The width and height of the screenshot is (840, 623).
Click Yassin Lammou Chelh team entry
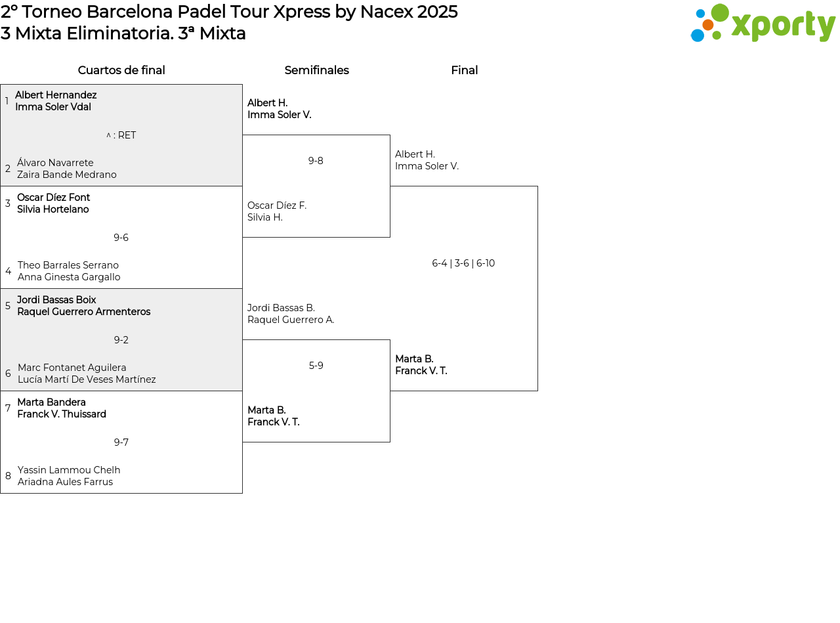[69, 476]
